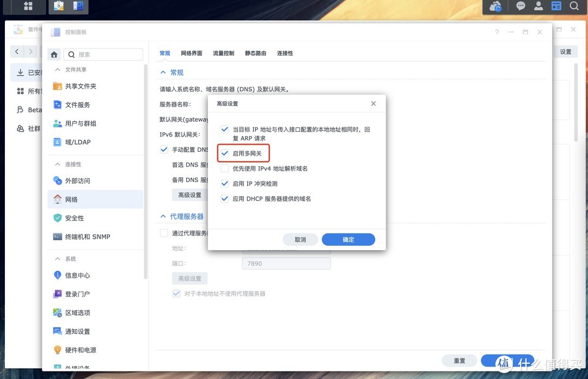Open the chat bubble icon in the taskbar
This screenshot has height=379, width=588.
520,7
